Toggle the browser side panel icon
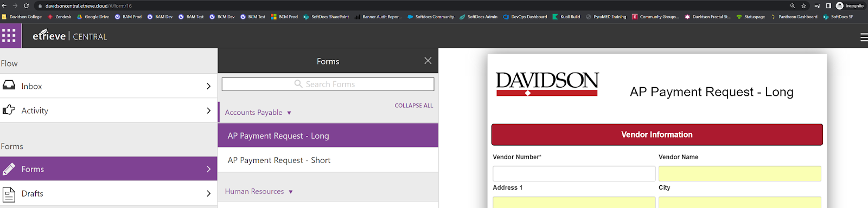The image size is (868, 208). 828,5
